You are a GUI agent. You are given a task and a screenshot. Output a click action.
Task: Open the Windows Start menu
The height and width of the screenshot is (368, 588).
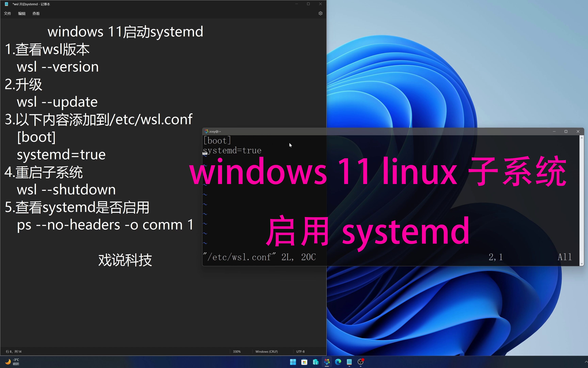point(293,362)
